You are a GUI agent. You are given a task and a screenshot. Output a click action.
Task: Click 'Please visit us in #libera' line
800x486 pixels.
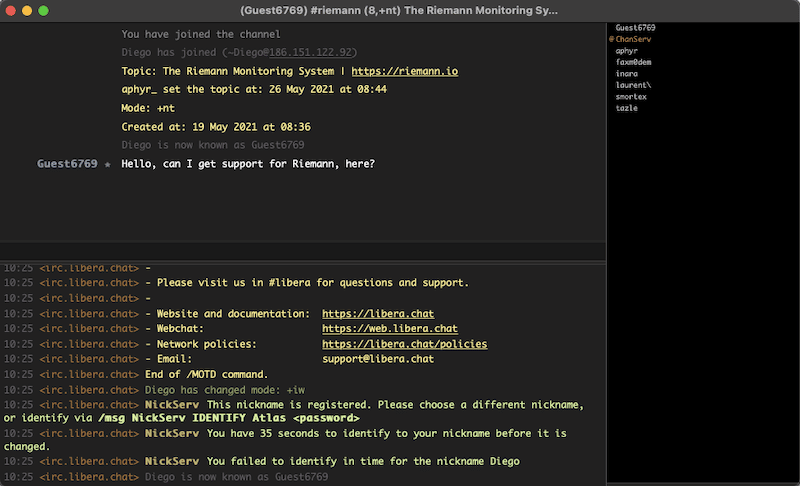[313, 283]
